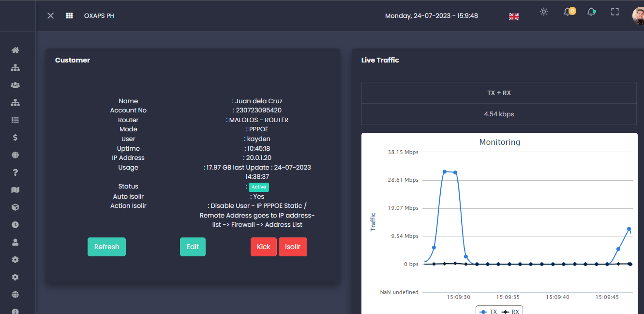Click the Customer panel heading
Screen dimensions: 644x314
73,60
